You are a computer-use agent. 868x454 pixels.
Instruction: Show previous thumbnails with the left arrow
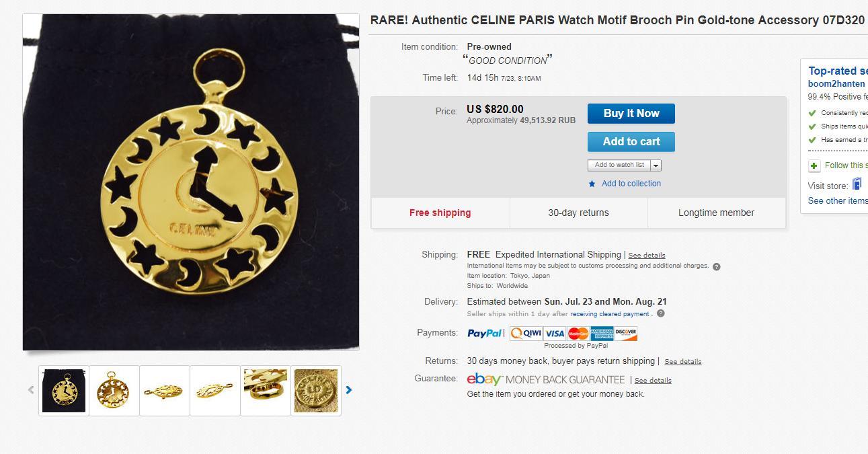(x=31, y=389)
